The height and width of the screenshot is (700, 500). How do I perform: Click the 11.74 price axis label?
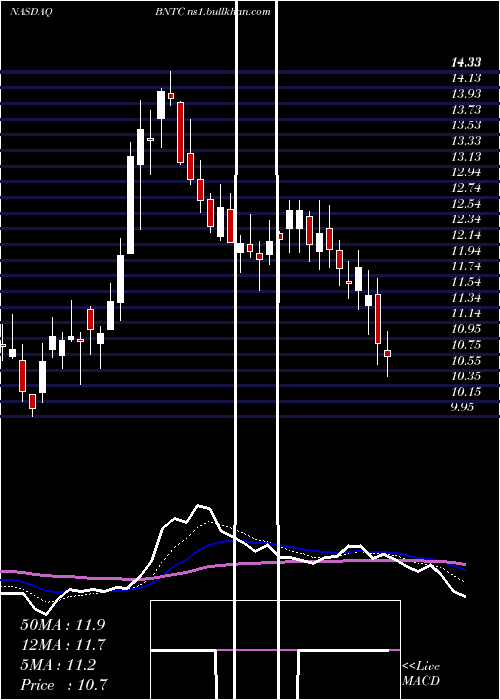click(x=466, y=267)
